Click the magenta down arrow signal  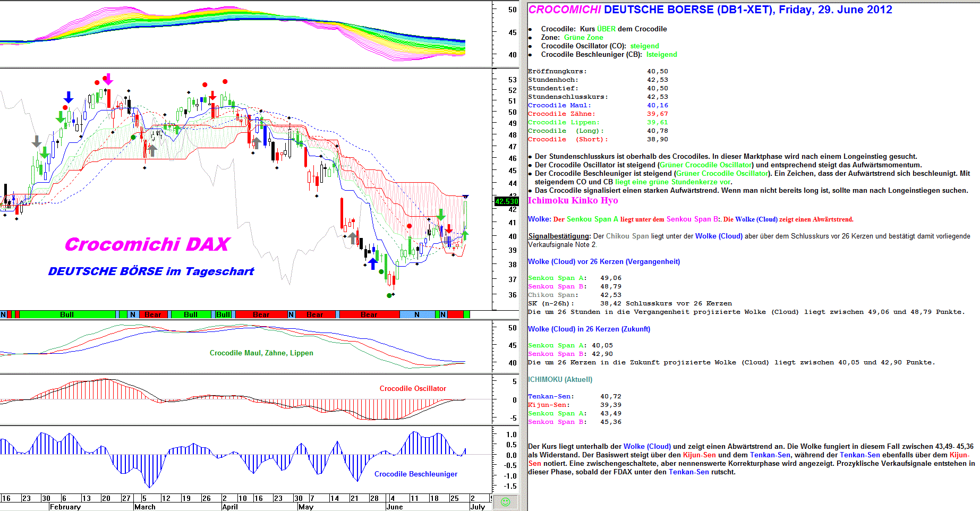tap(108, 80)
